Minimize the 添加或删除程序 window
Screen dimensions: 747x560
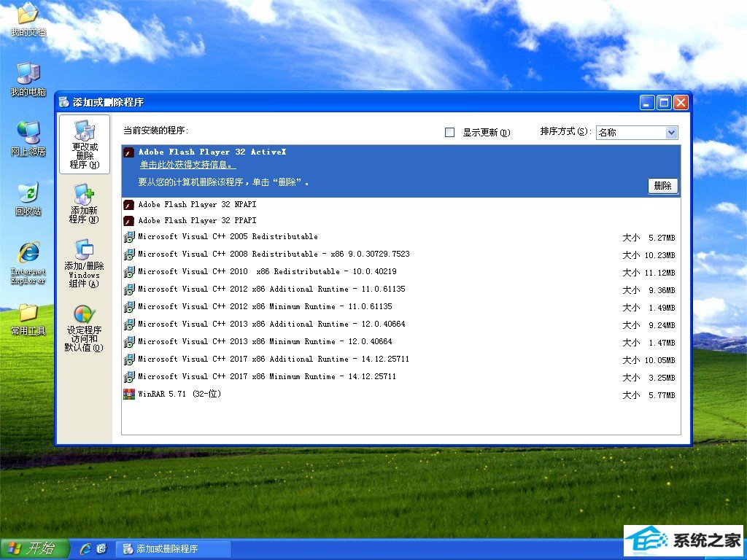pyautogui.click(x=647, y=102)
